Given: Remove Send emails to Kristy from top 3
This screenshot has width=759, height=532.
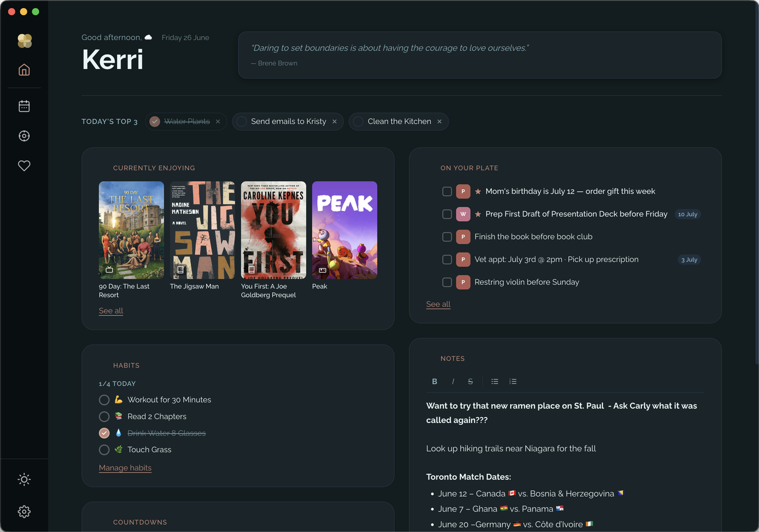Looking at the screenshot, I should (335, 121).
